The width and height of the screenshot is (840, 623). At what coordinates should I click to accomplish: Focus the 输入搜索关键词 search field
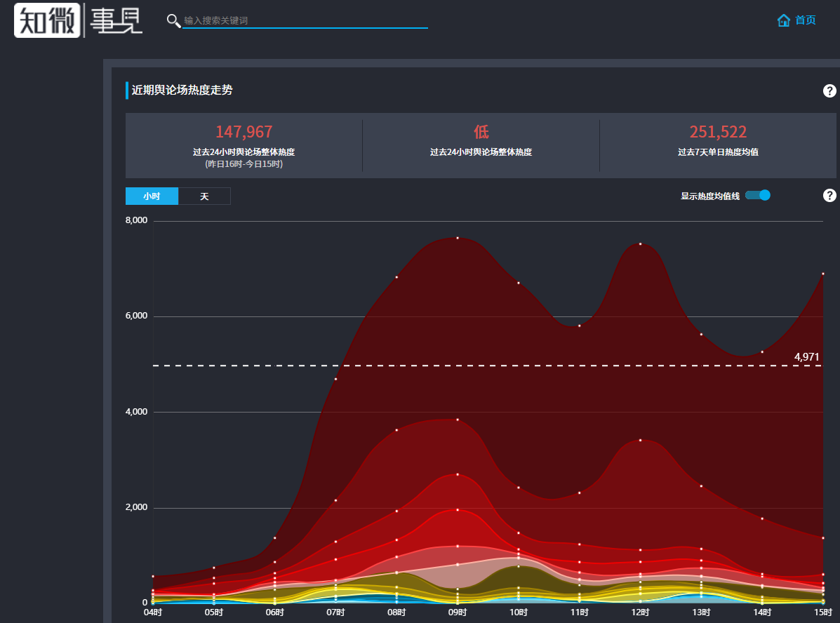pos(305,21)
